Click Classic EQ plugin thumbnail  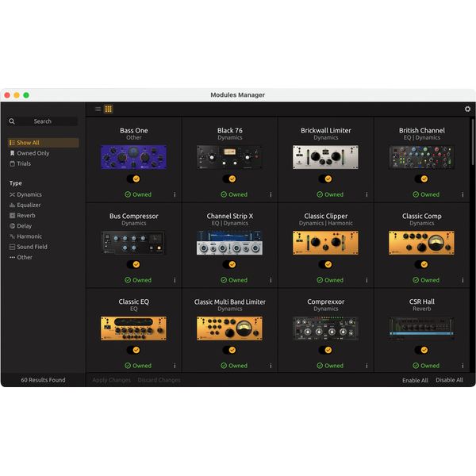(x=133, y=328)
